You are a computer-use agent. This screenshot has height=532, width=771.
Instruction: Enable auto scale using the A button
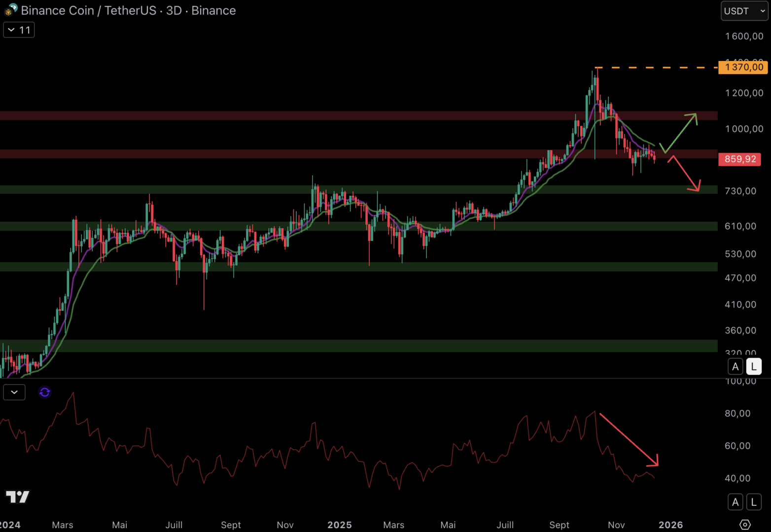click(x=735, y=366)
